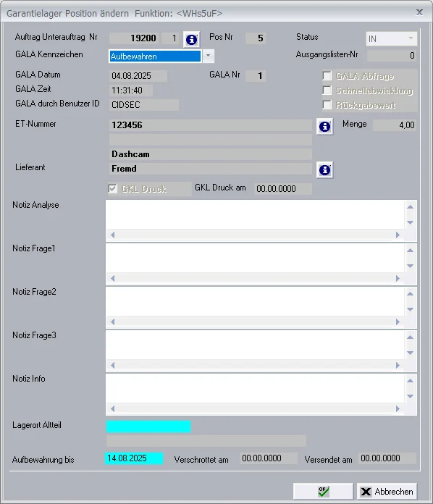Image resolution: width=433 pixels, height=504 pixels.
Task: Open the info icon next to Lieferant
Action: [324, 169]
